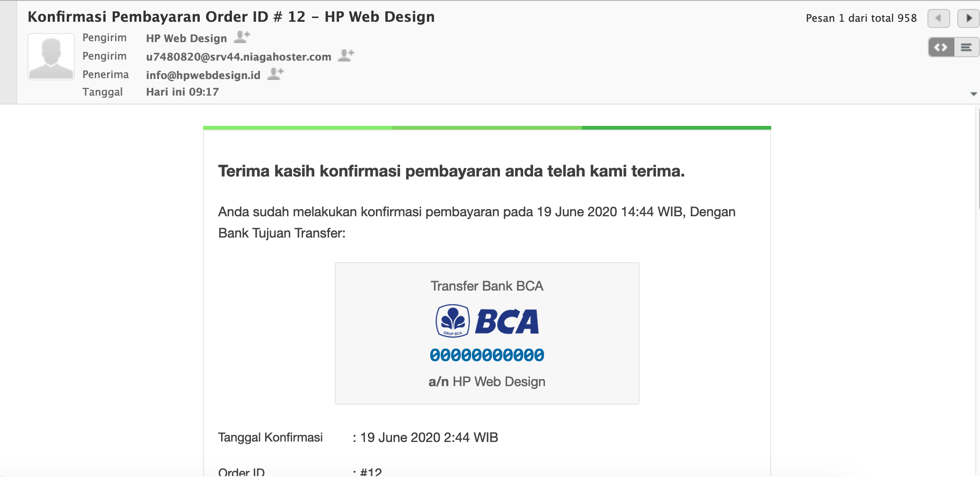Click the sender avatar photo
The height and width of the screenshot is (477, 980).
coord(51,57)
